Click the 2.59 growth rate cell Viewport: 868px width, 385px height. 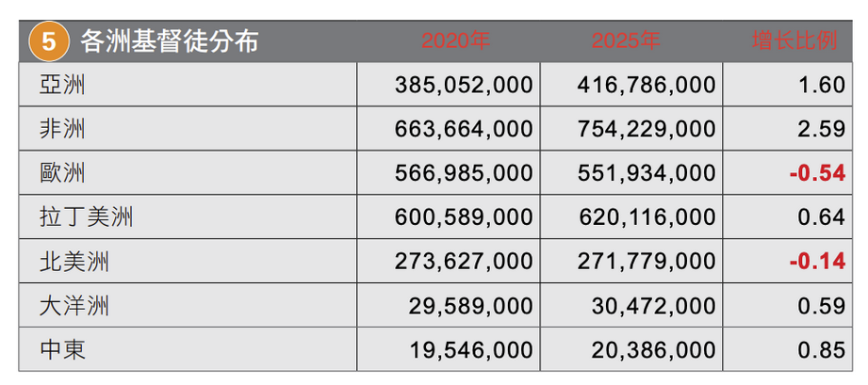pos(821,130)
